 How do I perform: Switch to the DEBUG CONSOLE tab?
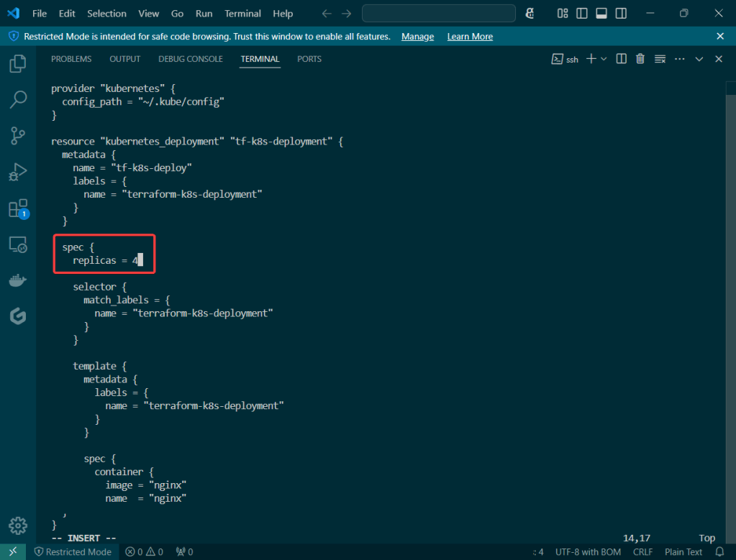pyautogui.click(x=191, y=59)
